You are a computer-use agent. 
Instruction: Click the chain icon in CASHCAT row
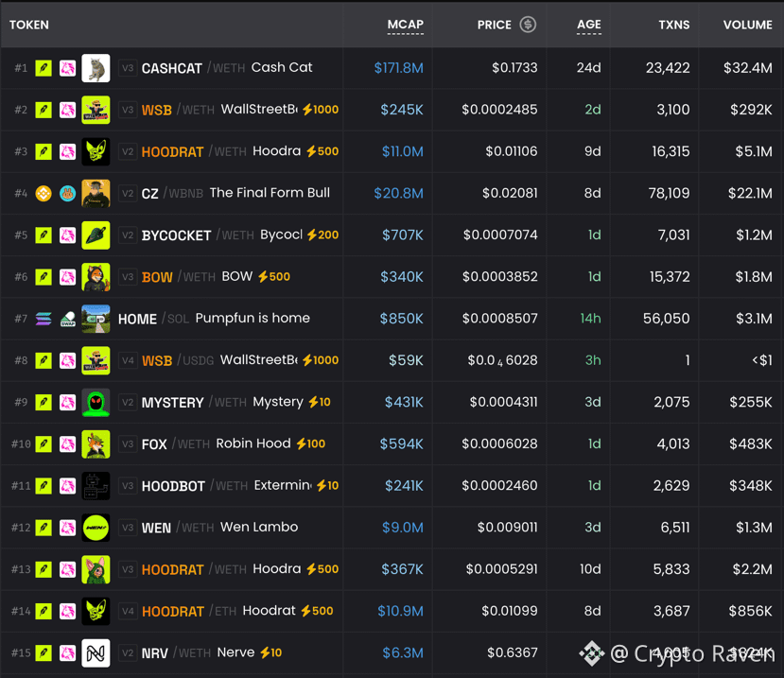(44, 68)
